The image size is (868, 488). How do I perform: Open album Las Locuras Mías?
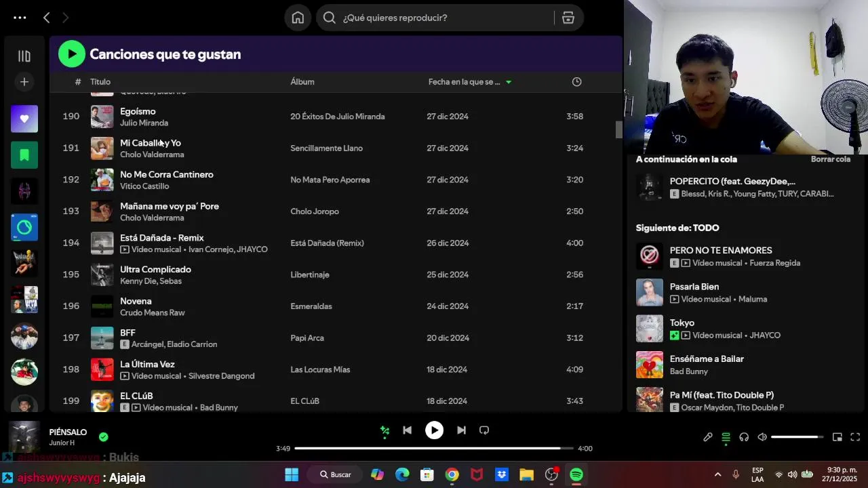320,369
